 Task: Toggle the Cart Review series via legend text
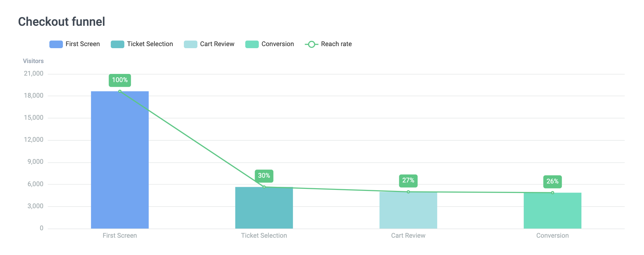click(217, 44)
